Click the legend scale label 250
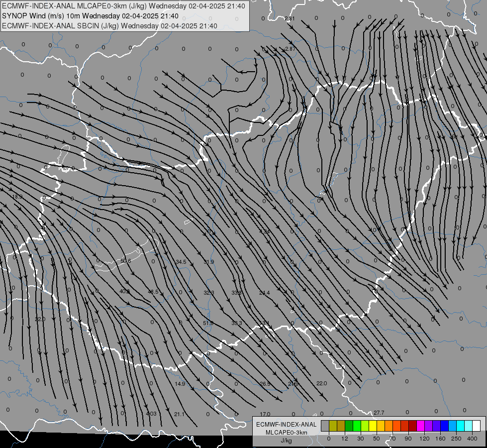The height and width of the screenshot is (448, 487). (x=456, y=439)
